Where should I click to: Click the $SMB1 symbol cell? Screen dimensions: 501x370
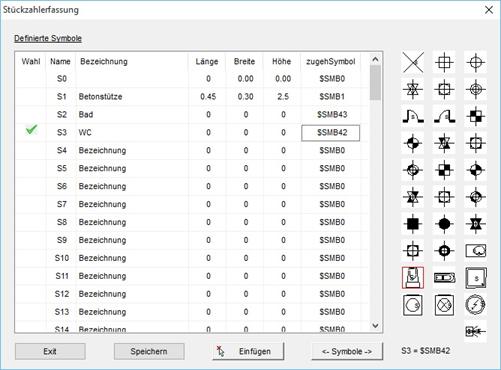pos(332,97)
